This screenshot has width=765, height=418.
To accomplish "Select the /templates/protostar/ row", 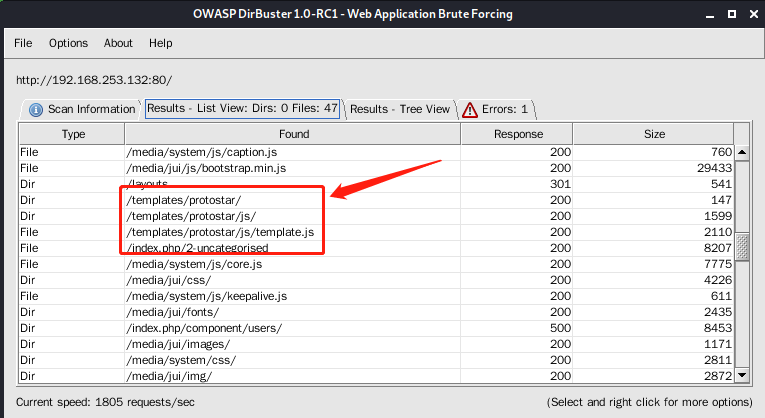I will 377,200.
